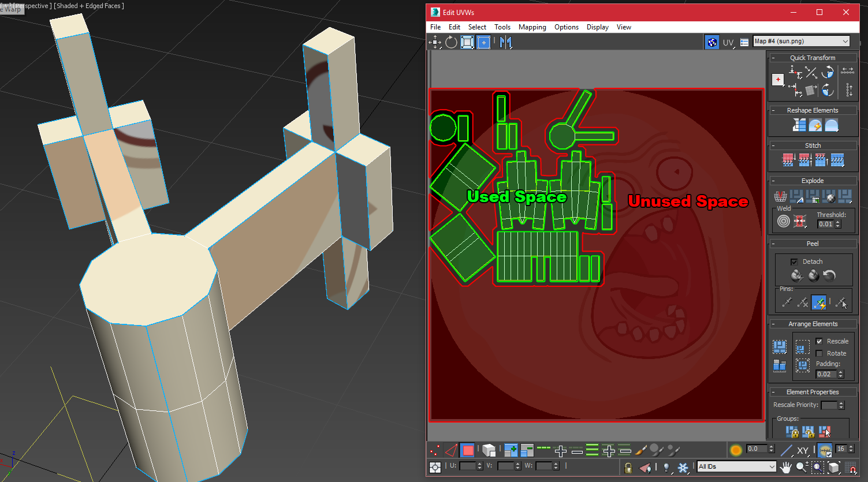
Task: Click the Paint Select brush icon
Action: (x=642, y=450)
